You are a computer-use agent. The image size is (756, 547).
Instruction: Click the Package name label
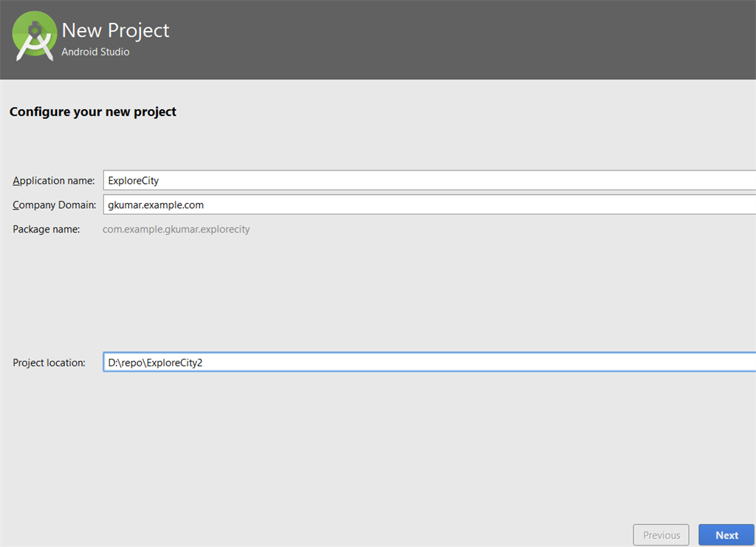click(x=46, y=230)
